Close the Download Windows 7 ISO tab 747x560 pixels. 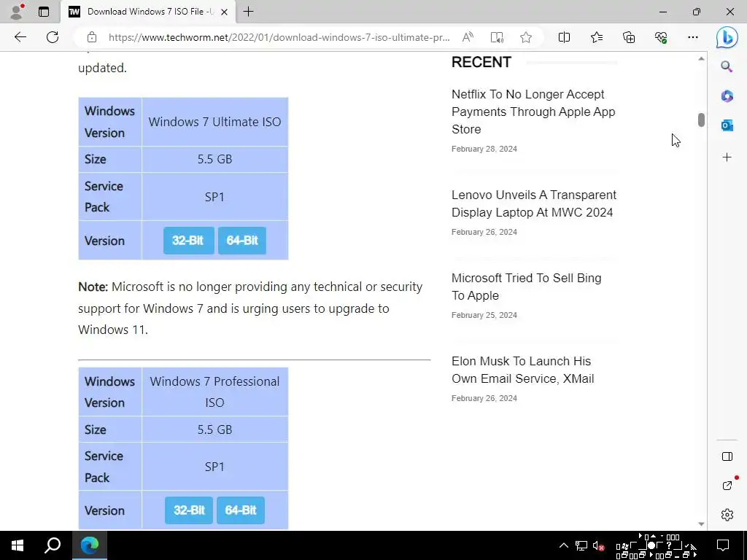tap(225, 12)
